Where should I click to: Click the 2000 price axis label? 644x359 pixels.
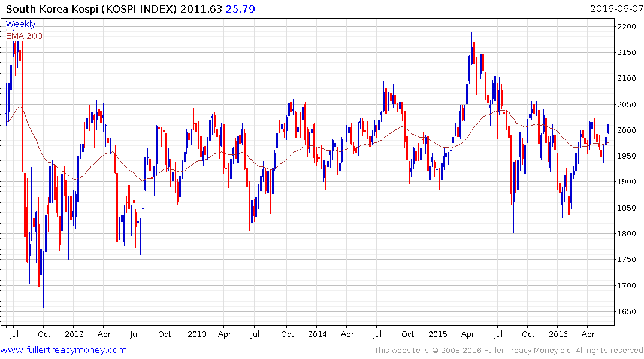point(627,130)
